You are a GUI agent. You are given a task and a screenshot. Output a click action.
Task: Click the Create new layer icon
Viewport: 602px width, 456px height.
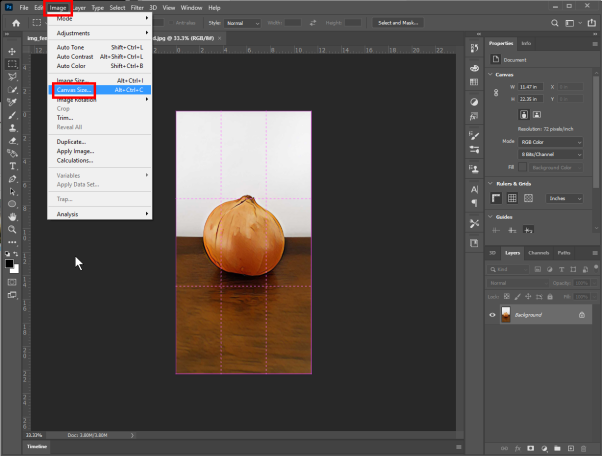pos(571,448)
